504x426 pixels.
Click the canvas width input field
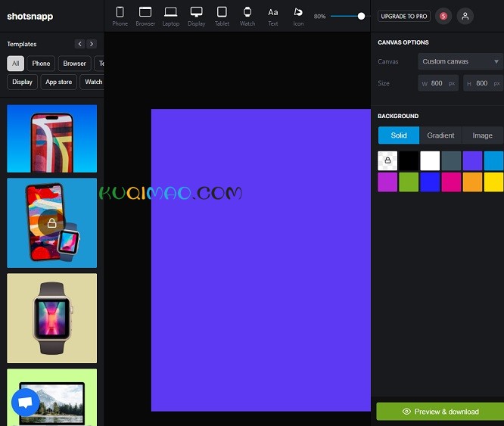438,83
